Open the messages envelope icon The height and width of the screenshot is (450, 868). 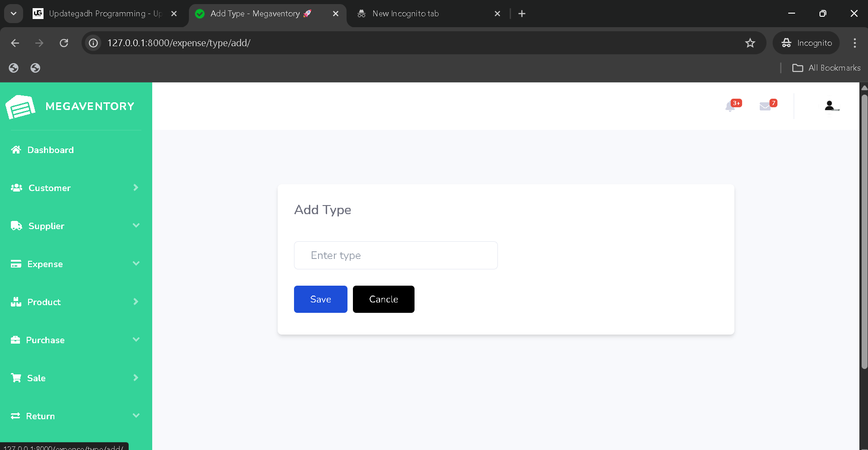(765, 106)
